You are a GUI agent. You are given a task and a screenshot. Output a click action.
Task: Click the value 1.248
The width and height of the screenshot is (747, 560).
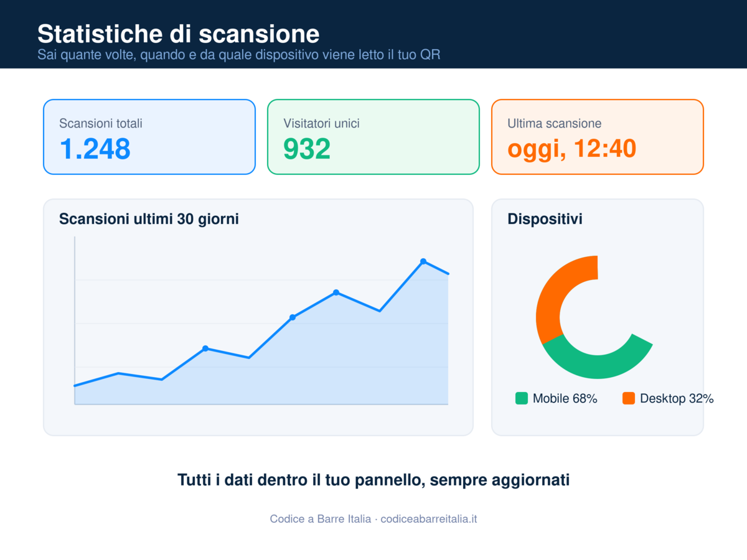95,149
